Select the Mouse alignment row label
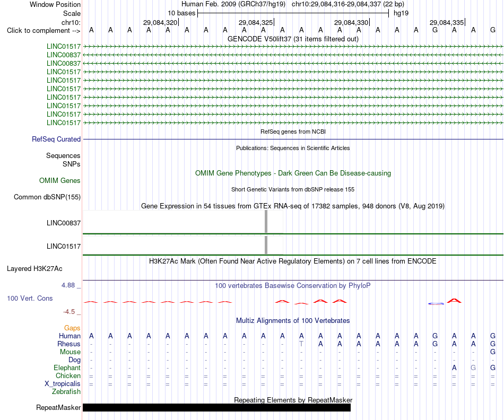Screen dimensions: 504x420 [x=70, y=352]
